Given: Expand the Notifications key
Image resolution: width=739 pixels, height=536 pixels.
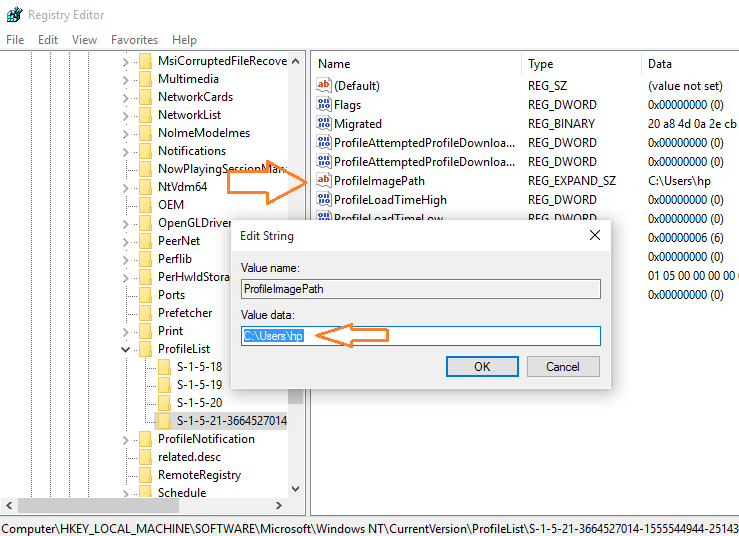Looking at the screenshot, I should 125,152.
